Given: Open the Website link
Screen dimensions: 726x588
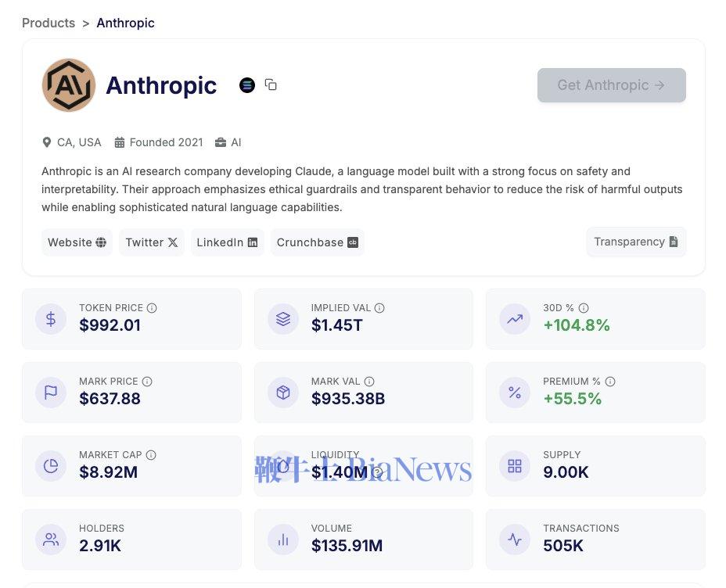Looking at the screenshot, I should [x=77, y=242].
